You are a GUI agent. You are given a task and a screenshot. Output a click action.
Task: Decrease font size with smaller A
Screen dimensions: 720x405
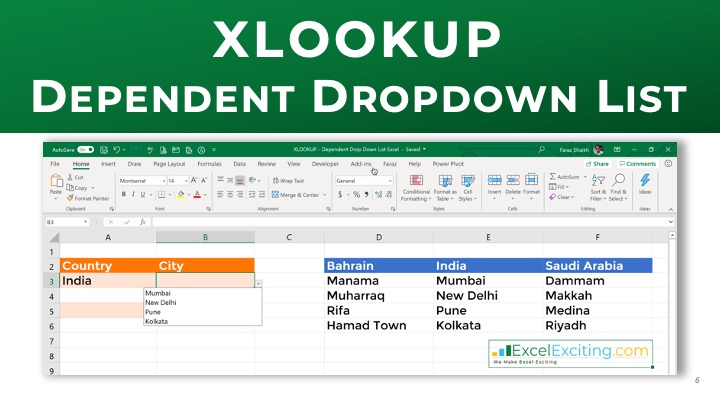point(204,180)
